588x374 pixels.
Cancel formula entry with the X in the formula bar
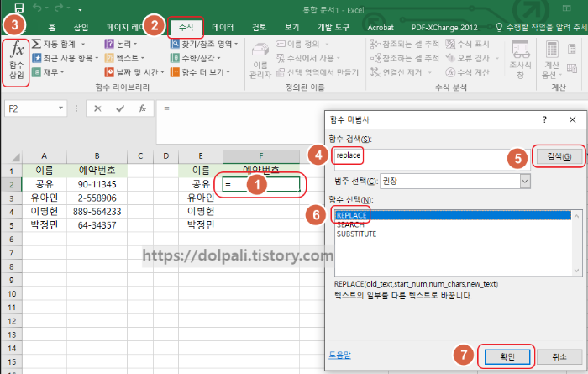click(98, 108)
